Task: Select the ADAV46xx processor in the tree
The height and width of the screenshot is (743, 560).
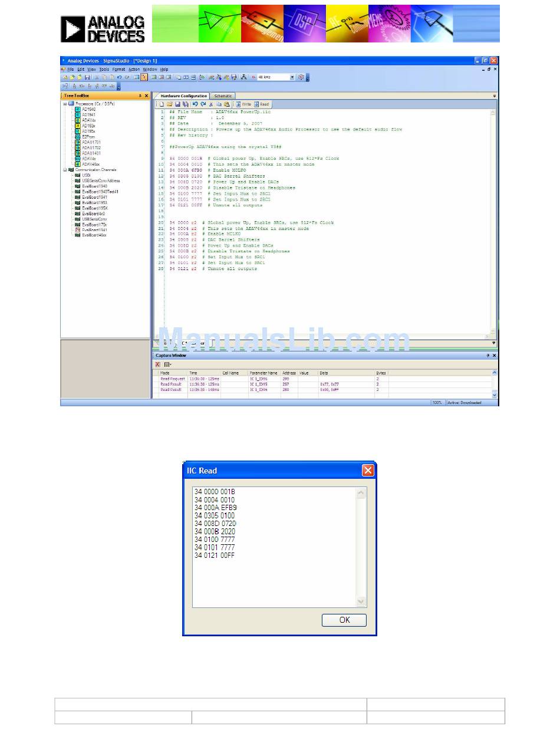Action: [91, 165]
